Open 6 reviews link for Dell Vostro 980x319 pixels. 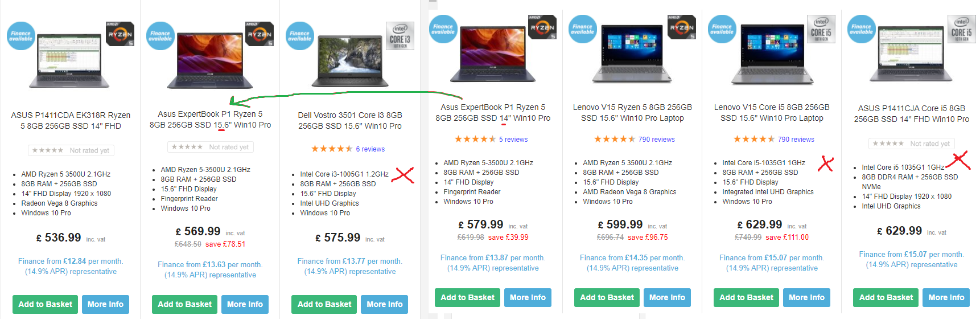pyautogui.click(x=370, y=149)
